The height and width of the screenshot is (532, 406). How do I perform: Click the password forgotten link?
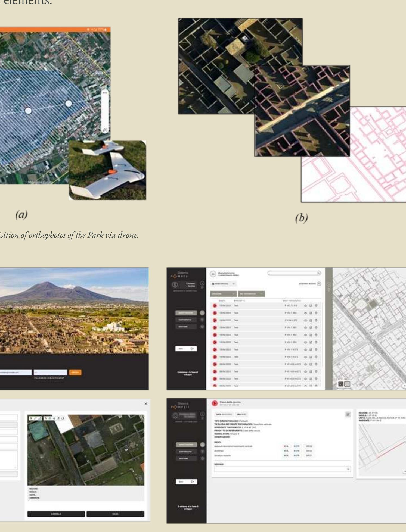[49, 378]
